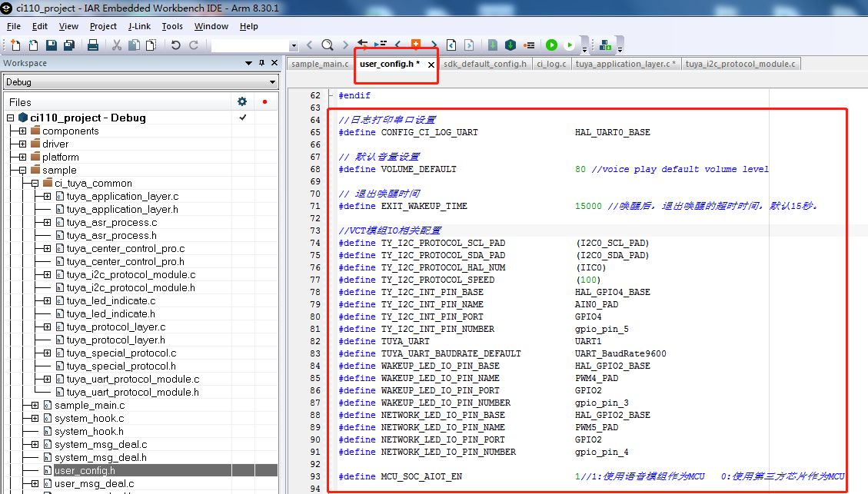The image size is (868, 494).
Task: Select tuya_uart_protocol_module.h in tree
Action: [x=132, y=393]
